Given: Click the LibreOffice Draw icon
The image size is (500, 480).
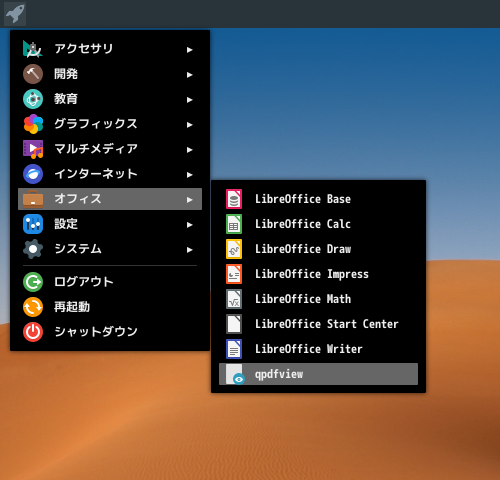Looking at the screenshot, I should tap(234, 249).
